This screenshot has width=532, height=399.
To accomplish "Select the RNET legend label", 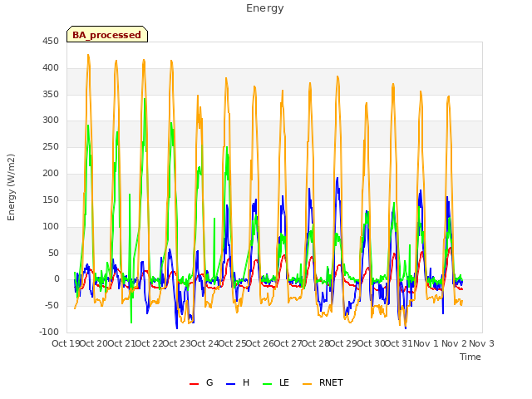I will pos(331,382).
